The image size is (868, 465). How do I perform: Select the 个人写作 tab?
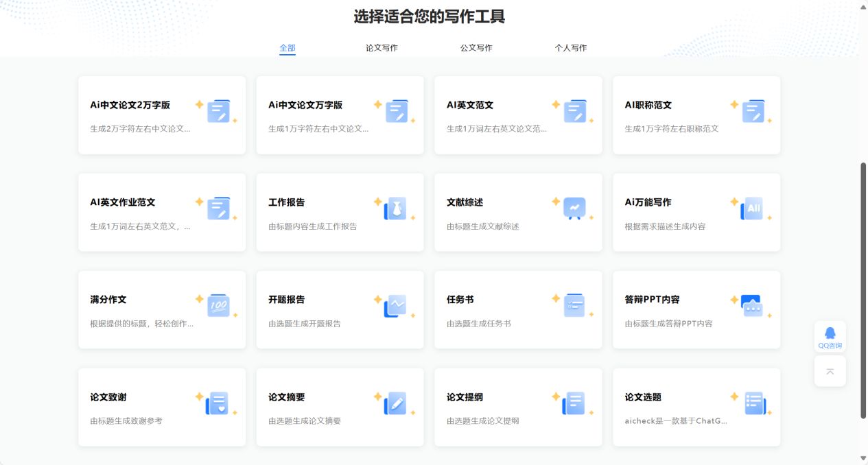pos(571,48)
